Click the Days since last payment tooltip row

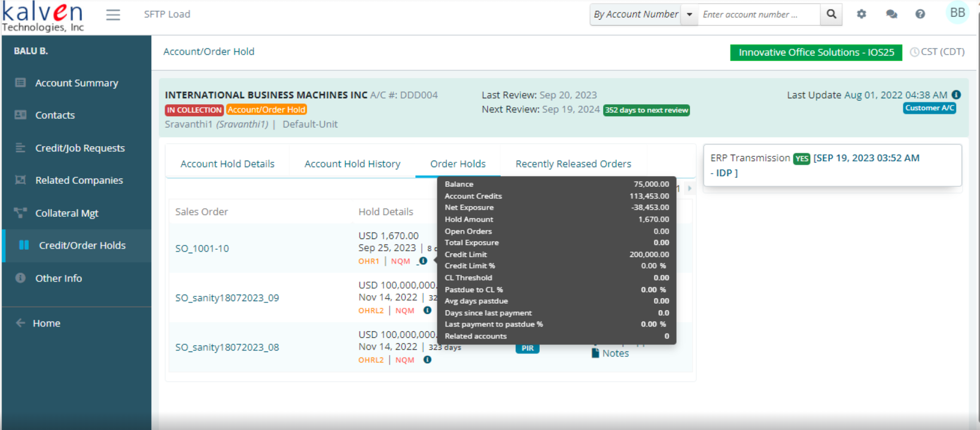[557, 313]
